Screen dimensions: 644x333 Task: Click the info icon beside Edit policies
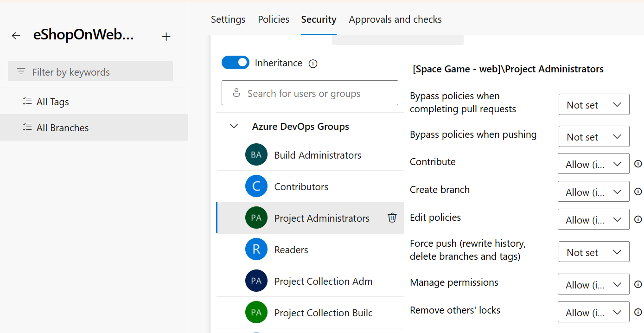(638, 219)
